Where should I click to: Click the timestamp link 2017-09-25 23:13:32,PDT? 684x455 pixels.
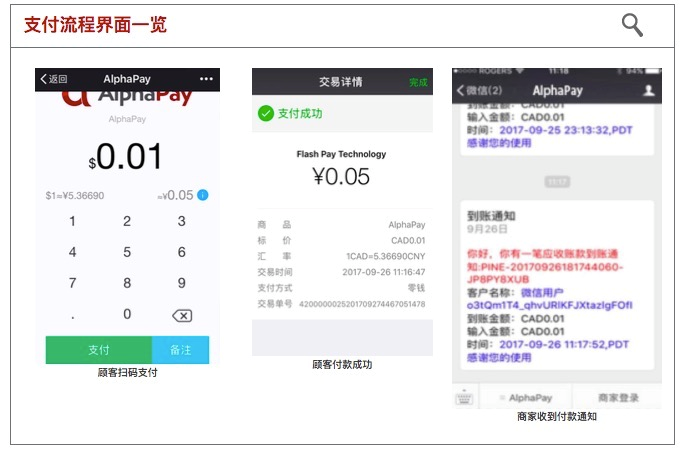(x=566, y=130)
